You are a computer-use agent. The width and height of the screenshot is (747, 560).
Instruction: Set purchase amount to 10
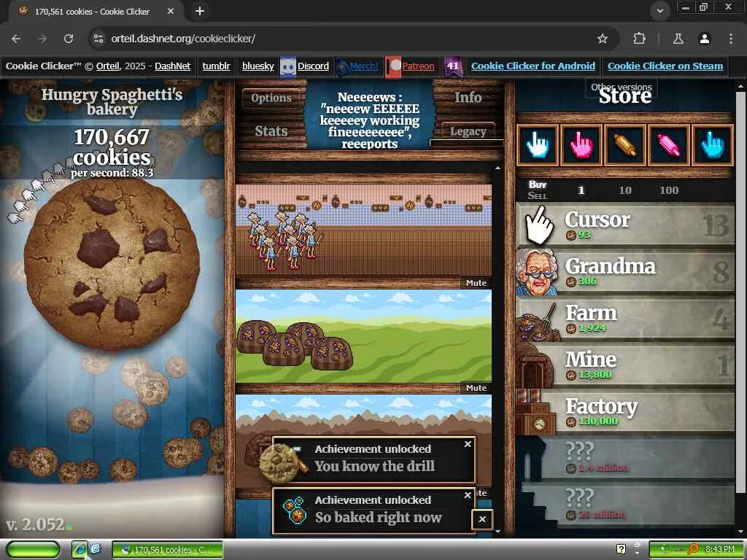pos(625,190)
